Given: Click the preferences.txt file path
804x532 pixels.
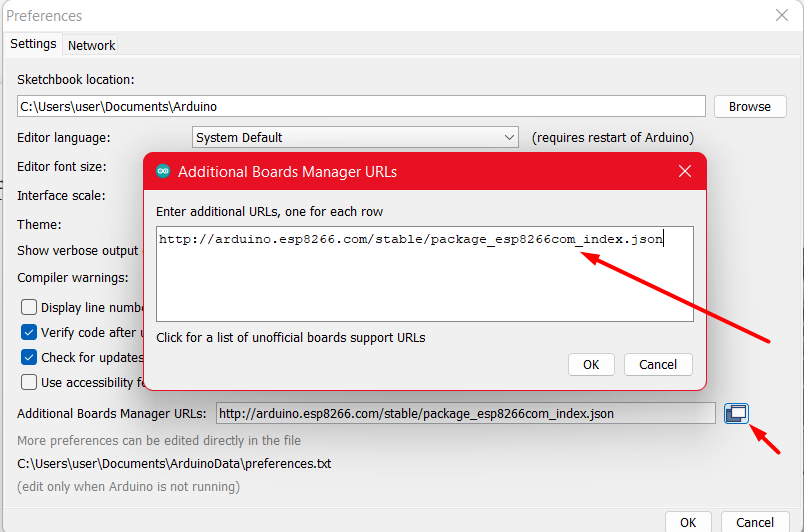Looking at the screenshot, I should [174, 464].
